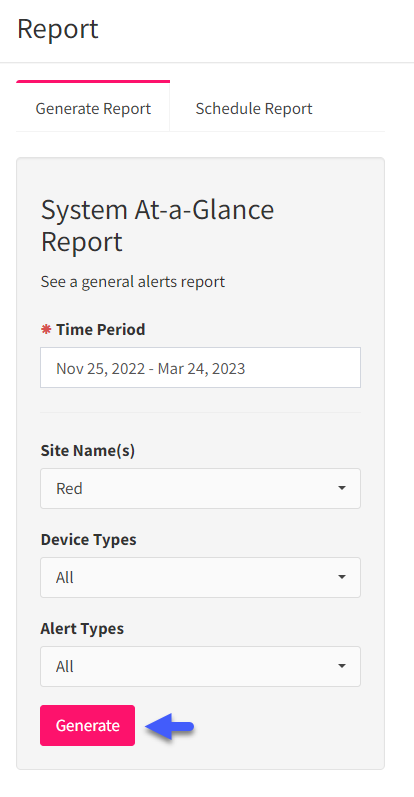Click the caret arrow in Device Types box
414x797 pixels.
tap(342, 577)
